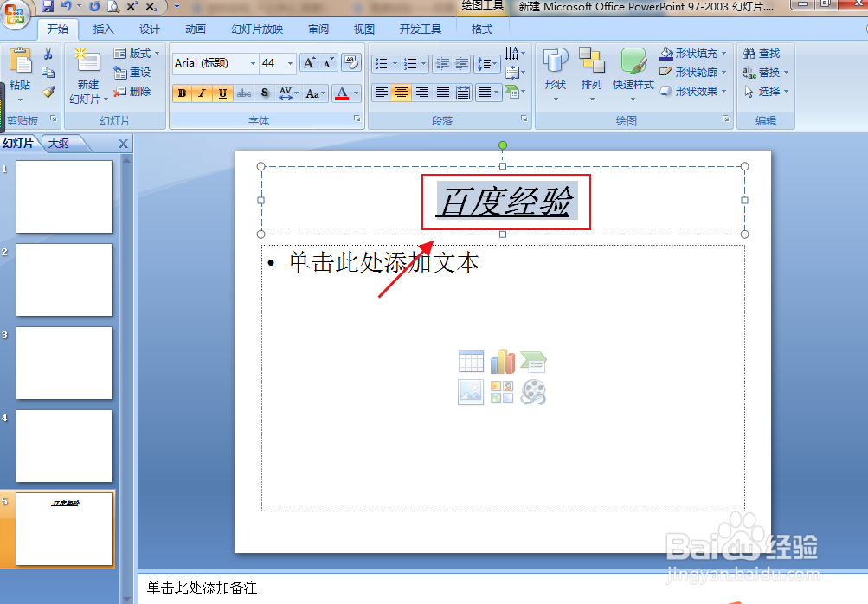Decrease the list indent level
Image resolution: width=868 pixels, height=604 pixels.
coord(441,64)
